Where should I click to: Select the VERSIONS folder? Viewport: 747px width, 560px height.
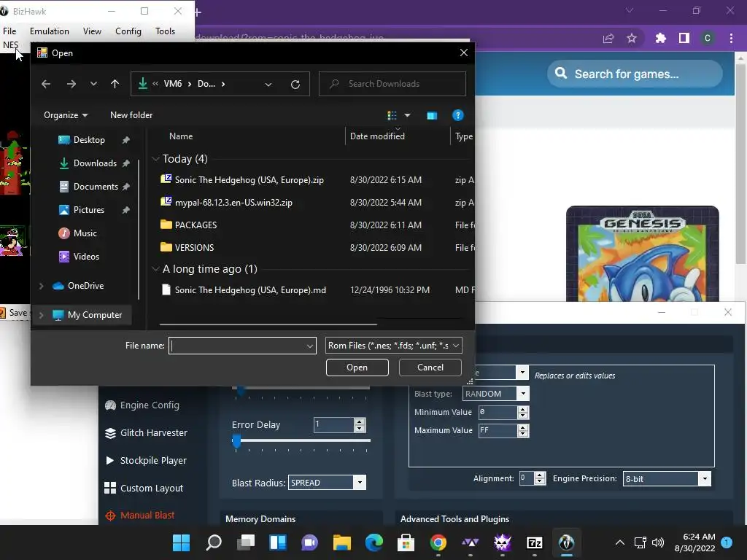[194, 248]
